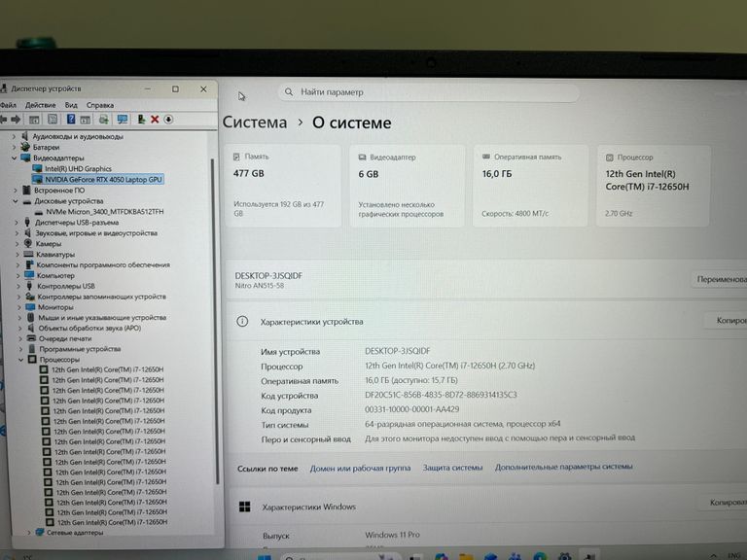Select NVMe Micron_3400 disk entry
747x560 pixels.
[x=105, y=211]
